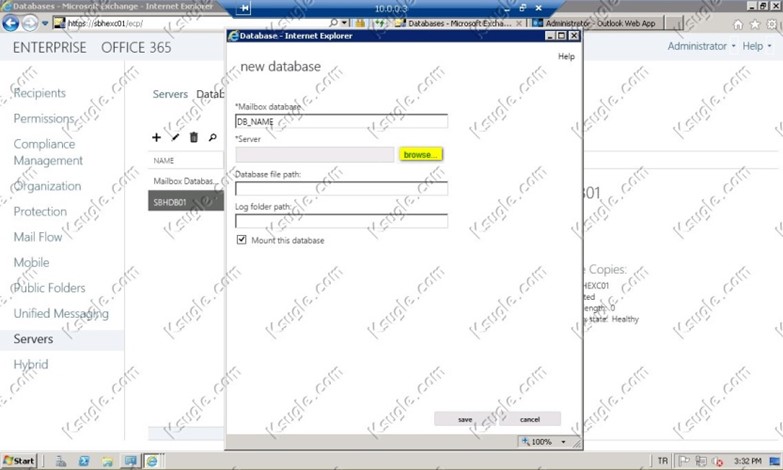Expand the address bar autocomplete dropdown arrow

(x=344, y=23)
